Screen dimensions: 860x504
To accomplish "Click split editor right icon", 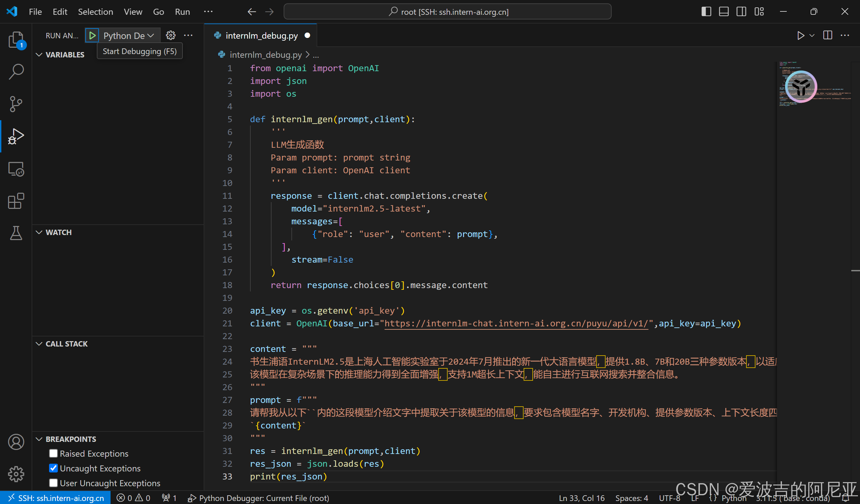I will [827, 36].
